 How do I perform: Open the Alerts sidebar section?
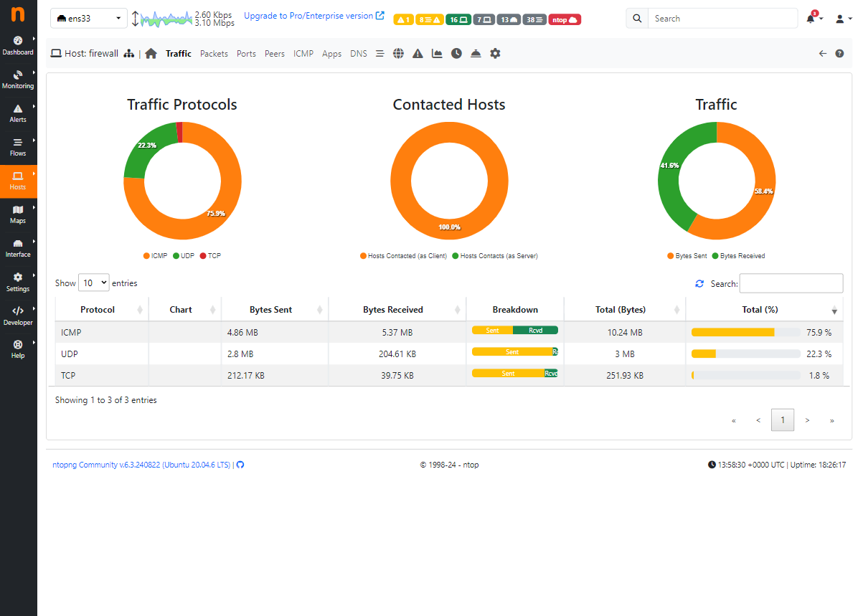[18, 113]
